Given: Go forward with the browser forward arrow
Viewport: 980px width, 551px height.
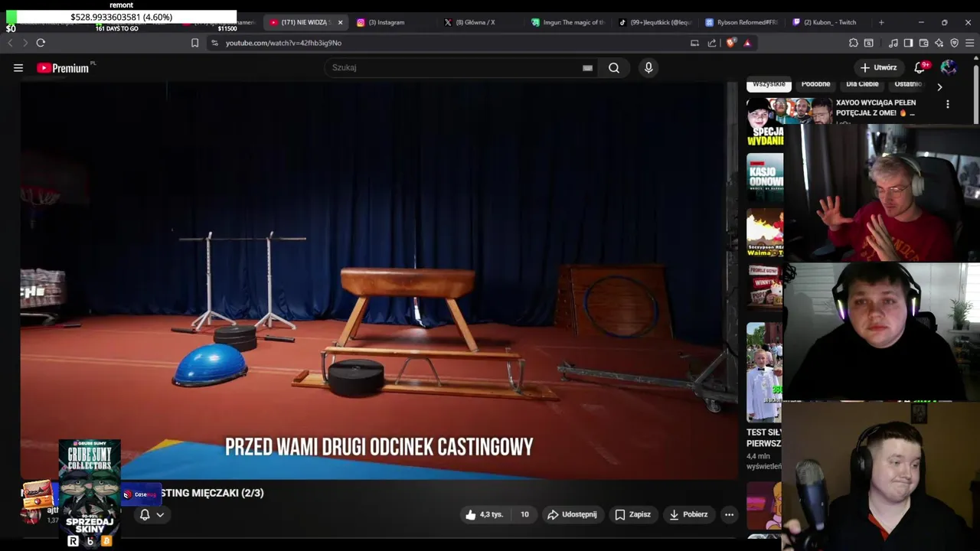Looking at the screenshot, I should point(24,43).
